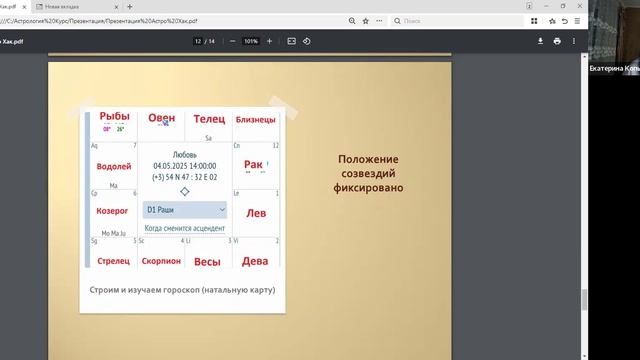Image resolution: width=640 pixels, height=360 pixels.
Task: Close the Хак.pdf tab
Action: pos(24,7)
